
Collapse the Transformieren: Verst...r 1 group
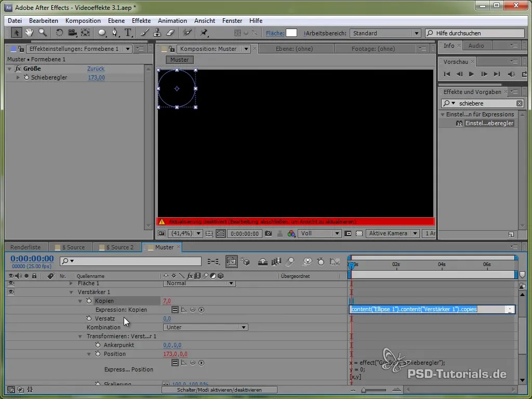pyautogui.click(x=80, y=336)
